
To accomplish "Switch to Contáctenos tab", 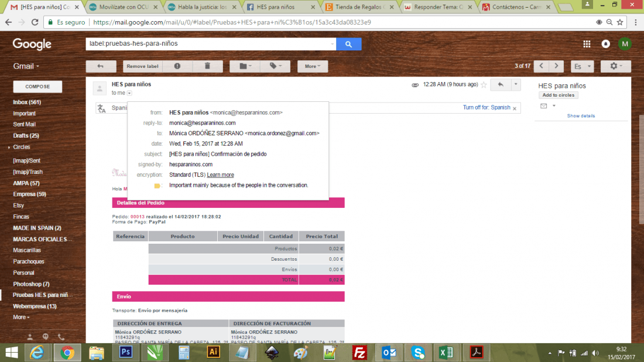I will point(517,7).
